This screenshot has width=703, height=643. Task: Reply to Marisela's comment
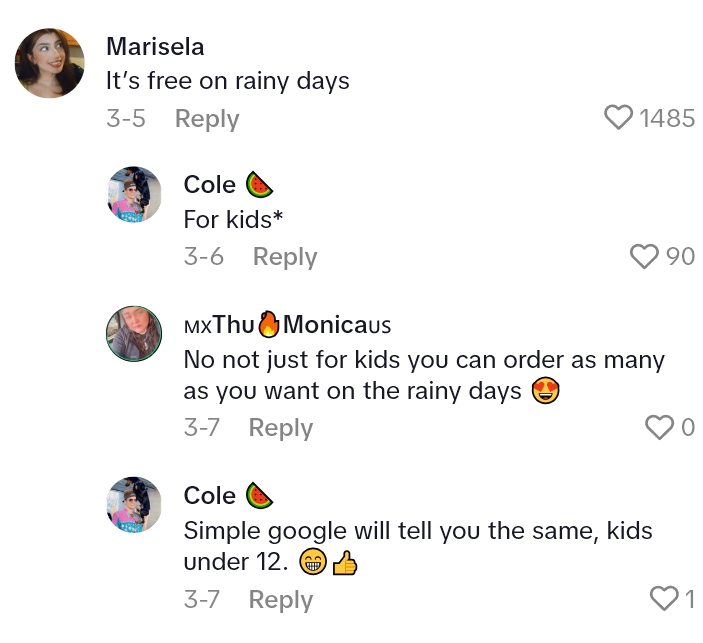point(207,118)
